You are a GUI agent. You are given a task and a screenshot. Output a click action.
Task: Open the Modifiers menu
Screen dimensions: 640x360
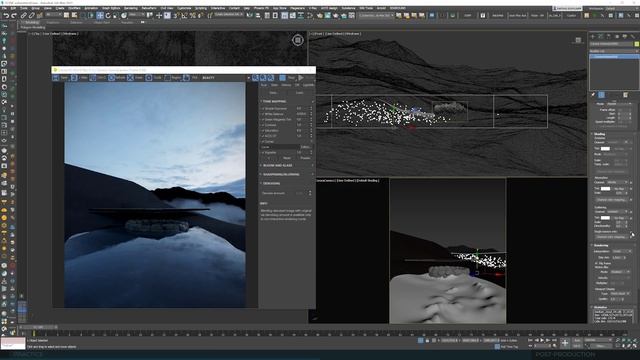point(74,8)
